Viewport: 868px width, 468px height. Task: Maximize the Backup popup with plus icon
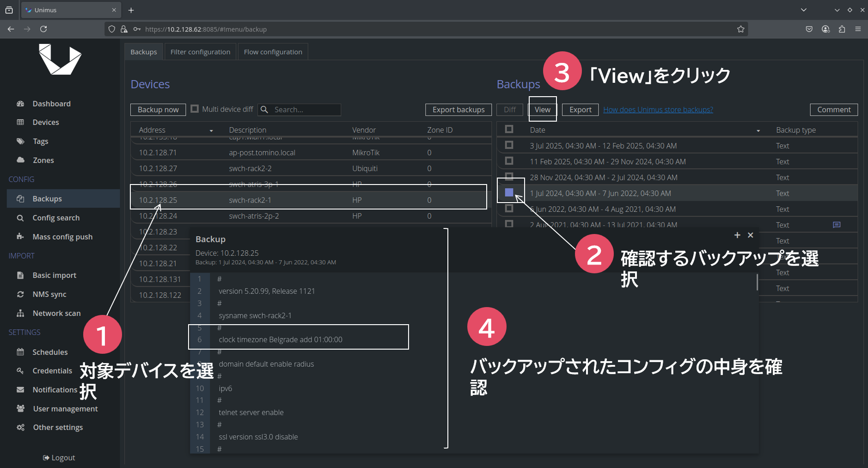(737, 235)
